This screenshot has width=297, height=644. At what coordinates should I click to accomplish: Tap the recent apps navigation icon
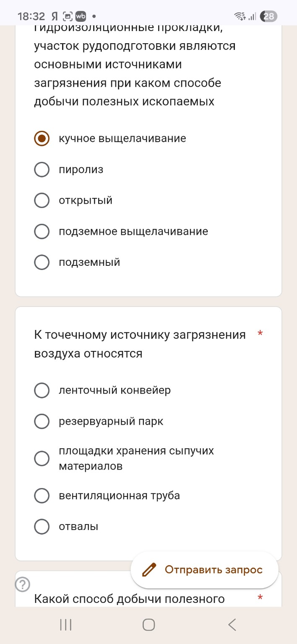65,625
